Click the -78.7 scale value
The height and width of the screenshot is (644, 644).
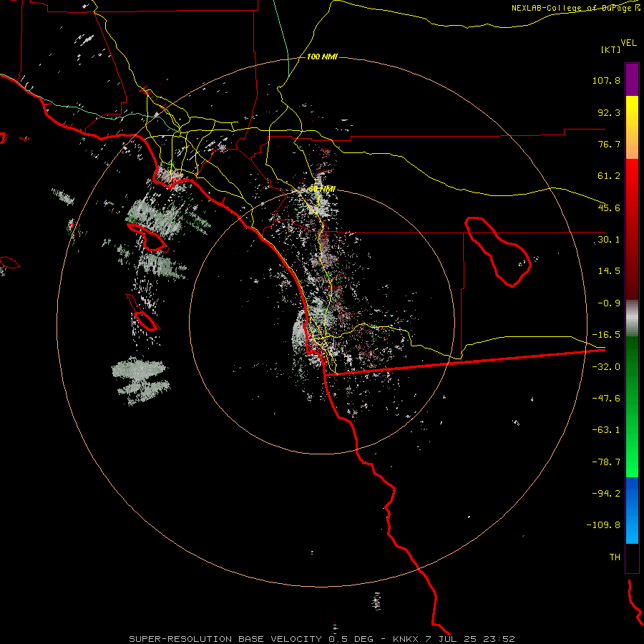click(x=606, y=462)
